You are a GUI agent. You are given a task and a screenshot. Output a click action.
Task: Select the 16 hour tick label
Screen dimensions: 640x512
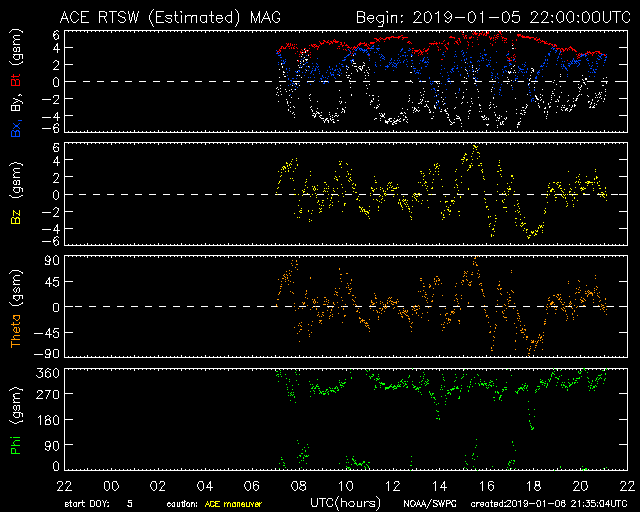(485, 484)
